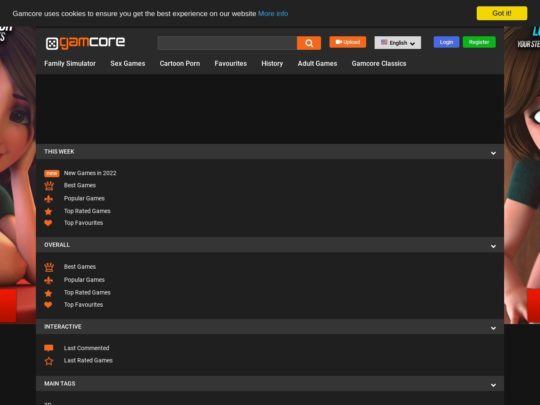Click the blue Login button
540x405 pixels.
tap(446, 42)
